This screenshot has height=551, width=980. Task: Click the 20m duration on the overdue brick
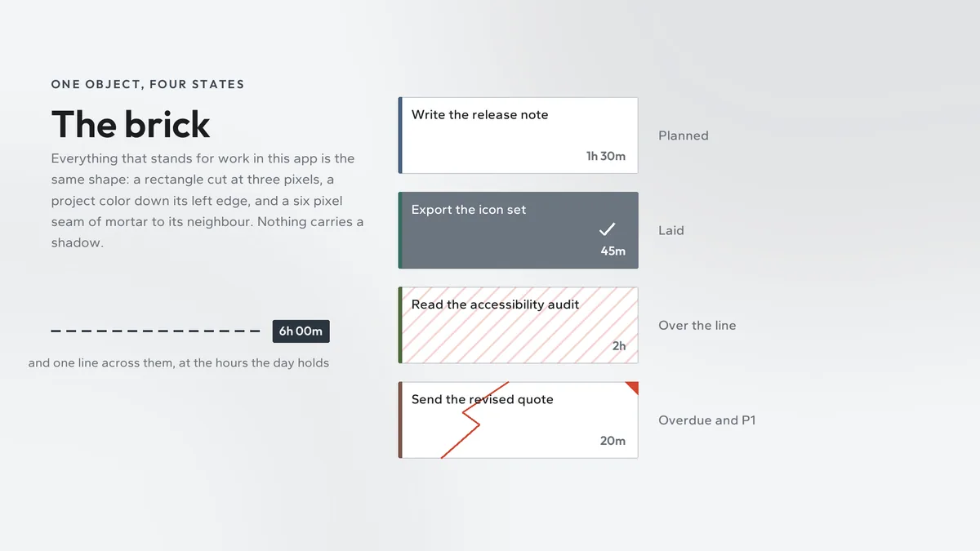point(613,441)
